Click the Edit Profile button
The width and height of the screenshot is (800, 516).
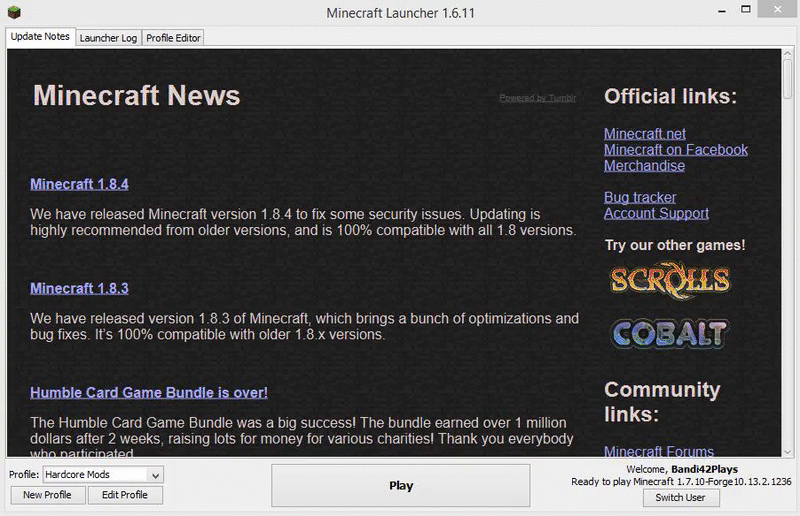click(125, 495)
